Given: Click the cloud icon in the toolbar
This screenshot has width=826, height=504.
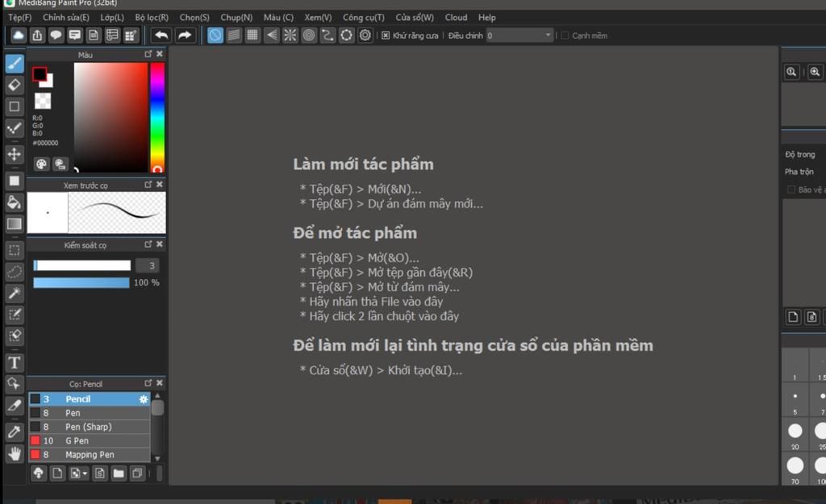Looking at the screenshot, I should tap(19, 35).
